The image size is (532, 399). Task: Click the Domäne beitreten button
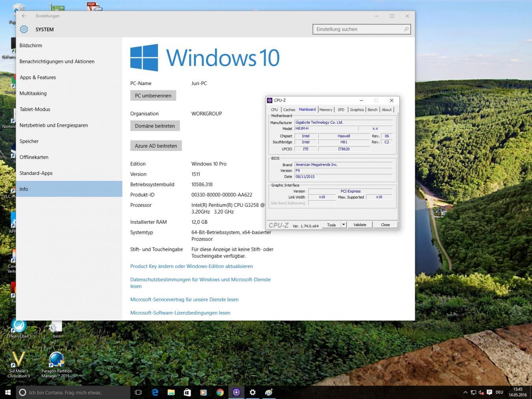pos(155,126)
